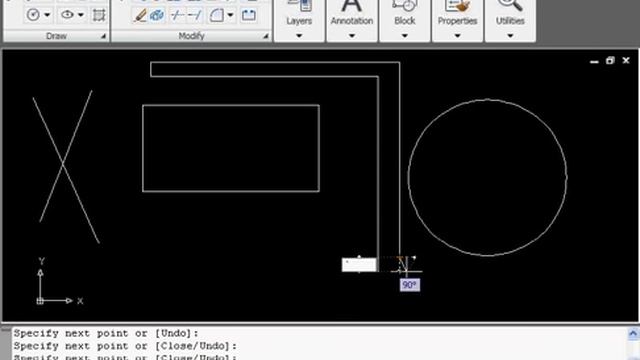
Task: Open the Ellipse tool dropdown arrow
Action: [47, 16]
